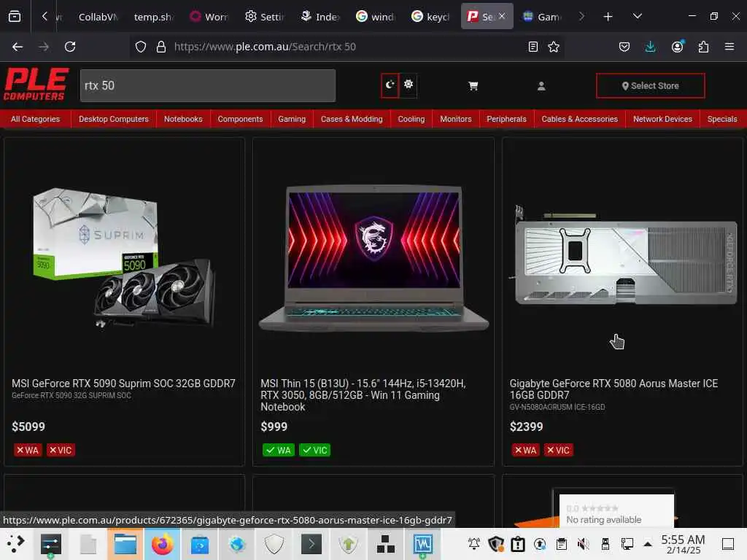
Task: Click green WA stock badge on MSI Thin
Action: coord(278,450)
